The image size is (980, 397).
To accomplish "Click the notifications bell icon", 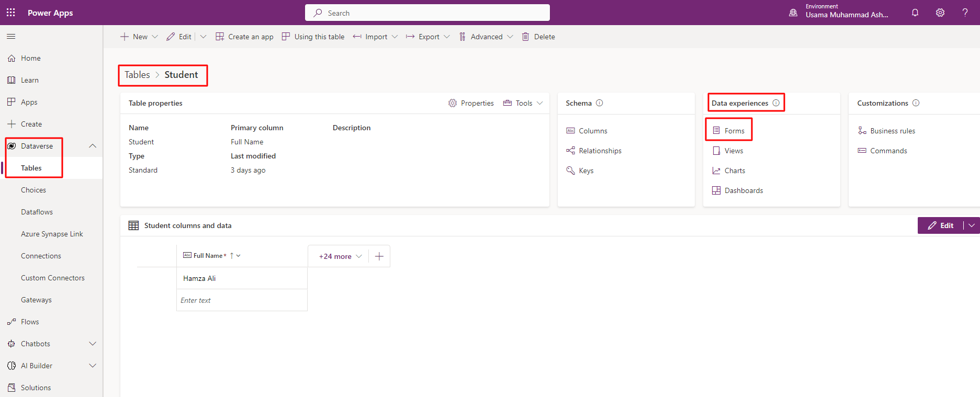I will click(x=915, y=13).
